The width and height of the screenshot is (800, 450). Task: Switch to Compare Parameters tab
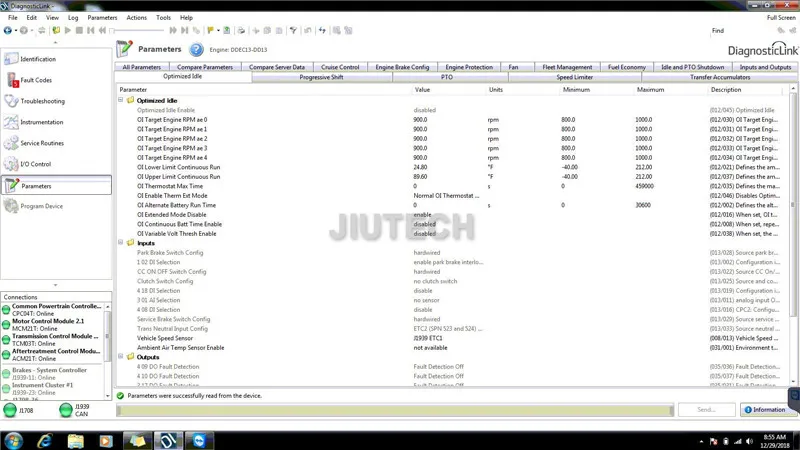205,67
